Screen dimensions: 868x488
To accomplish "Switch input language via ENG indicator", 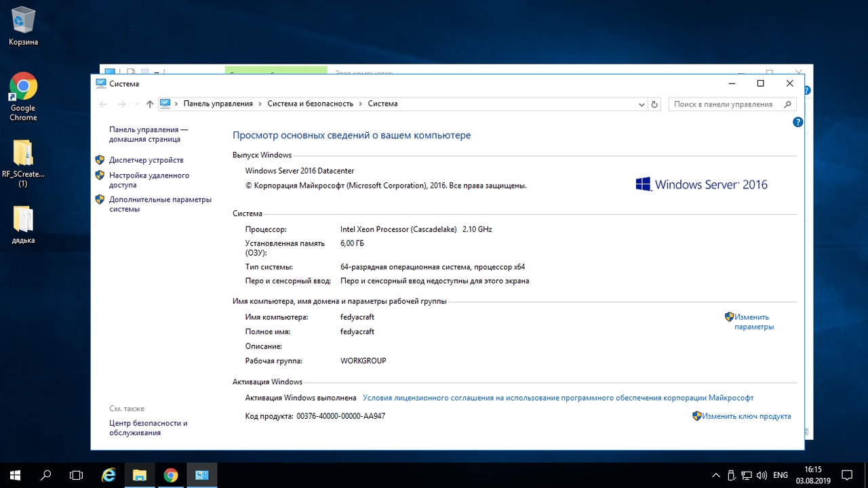I will [780, 475].
